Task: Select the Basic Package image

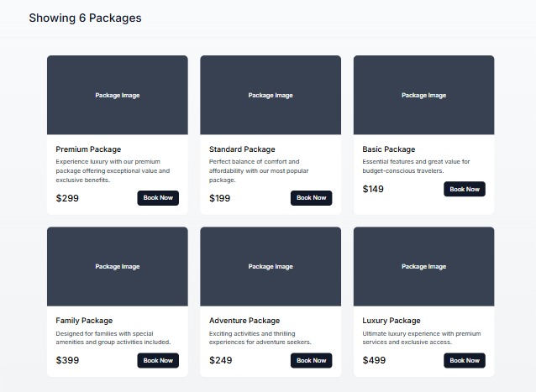Action: pos(423,95)
